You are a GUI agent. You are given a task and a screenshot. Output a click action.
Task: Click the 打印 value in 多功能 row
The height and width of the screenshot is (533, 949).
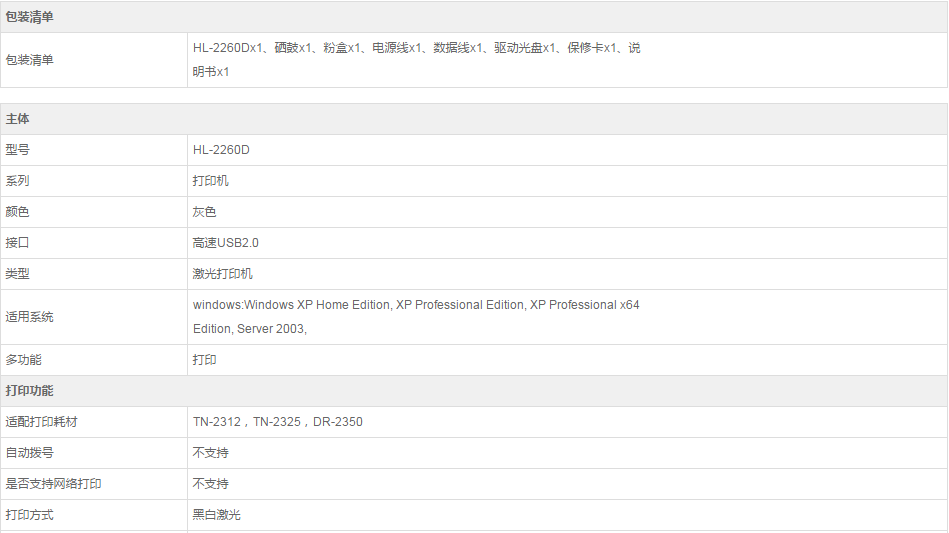tap(205, 360)
